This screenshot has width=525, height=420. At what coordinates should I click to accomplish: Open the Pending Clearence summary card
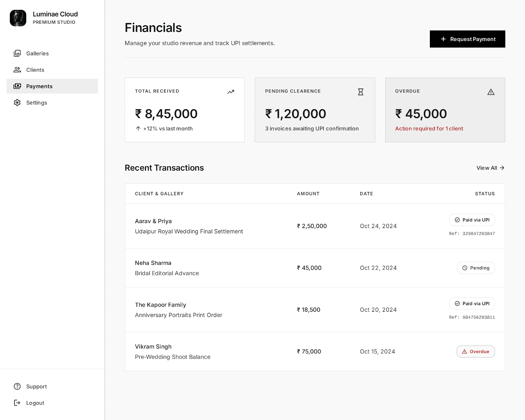click(315, 110)
